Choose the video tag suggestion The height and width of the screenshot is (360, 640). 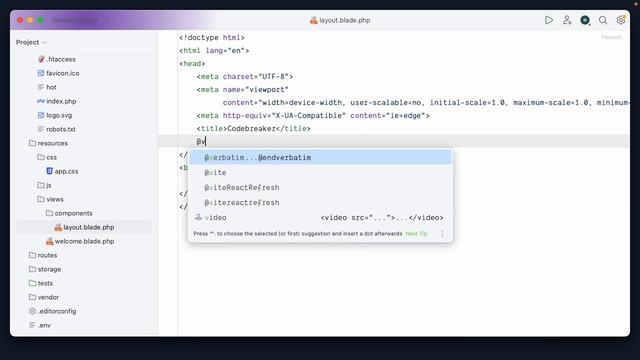(320, 218)
